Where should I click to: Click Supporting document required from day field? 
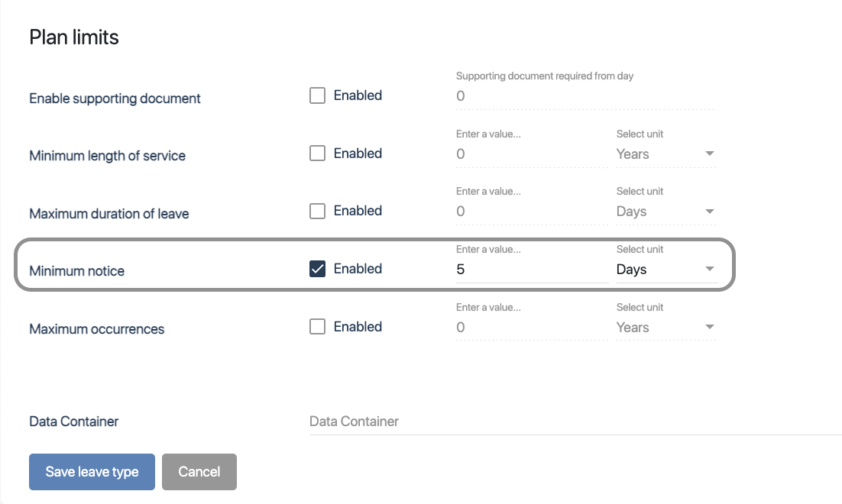pyautogui.click(x=585, y=96)
